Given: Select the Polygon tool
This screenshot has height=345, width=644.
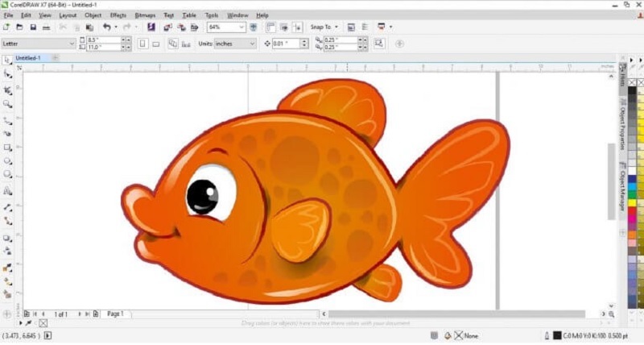Looking at the screenshot, I should (7, 174).
